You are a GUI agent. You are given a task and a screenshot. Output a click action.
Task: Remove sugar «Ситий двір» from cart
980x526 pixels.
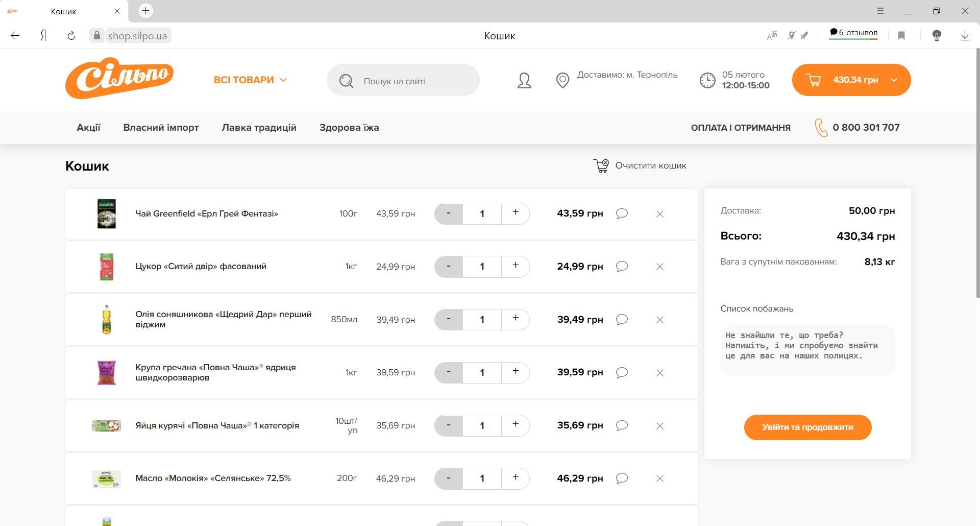(x=659, y=267)
